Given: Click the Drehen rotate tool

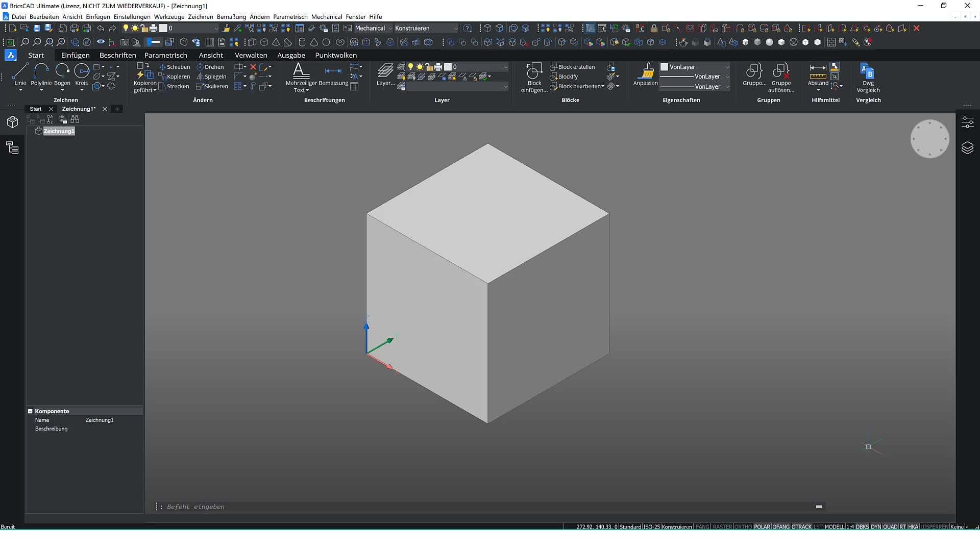Looking at the screenshot, I should 210,67.
